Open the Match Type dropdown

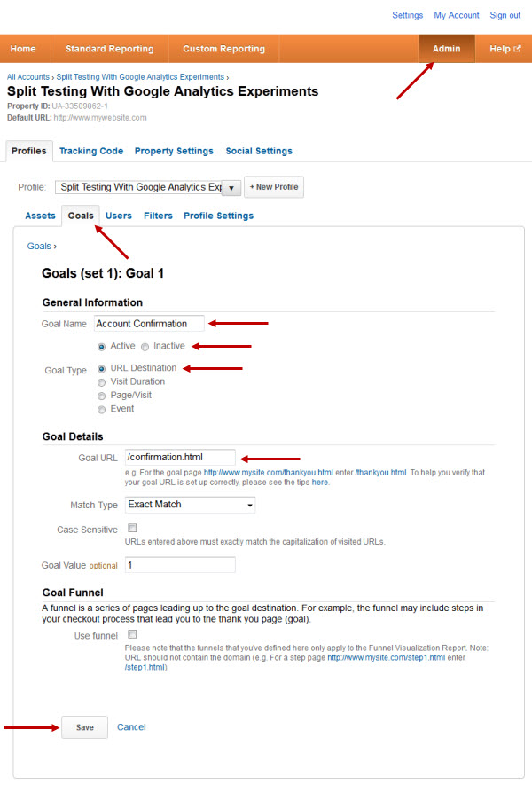(191, 505)
